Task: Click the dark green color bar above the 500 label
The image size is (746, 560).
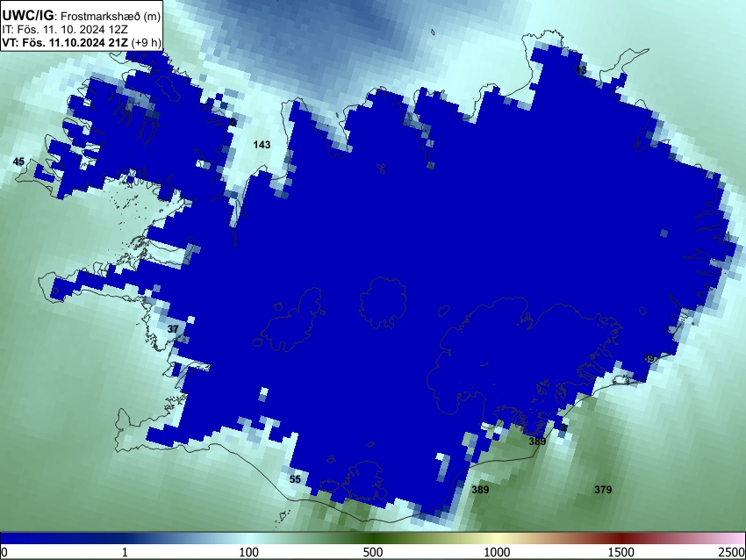Action: (x=372, y=538)
